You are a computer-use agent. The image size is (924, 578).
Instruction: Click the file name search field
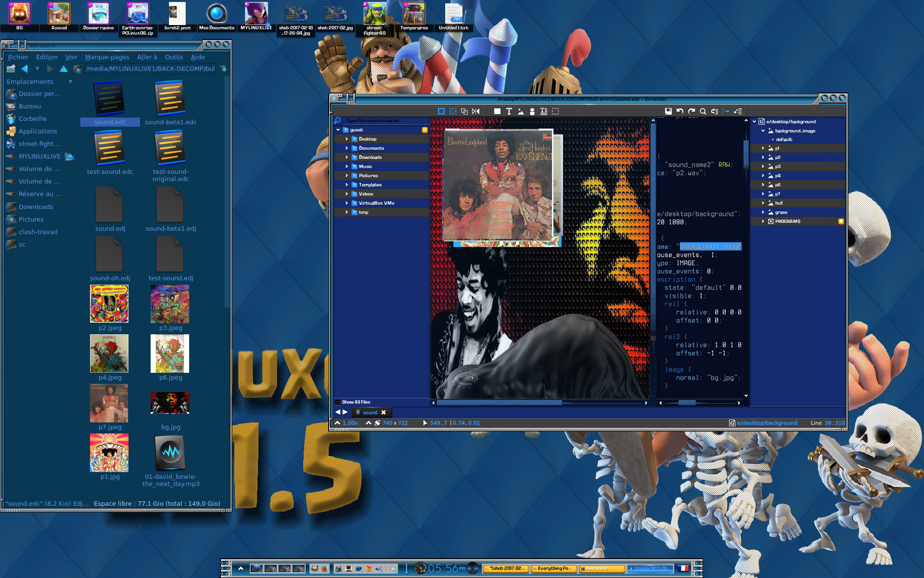[386, 121]
